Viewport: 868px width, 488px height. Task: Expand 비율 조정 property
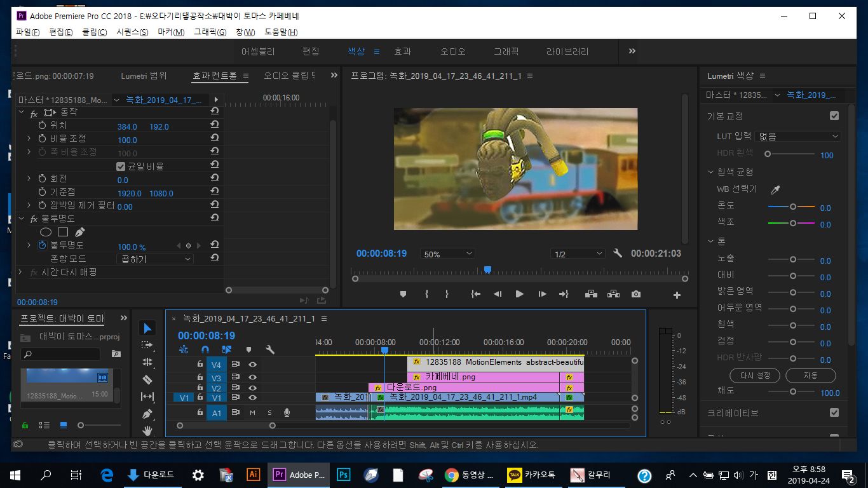point(29,139)
